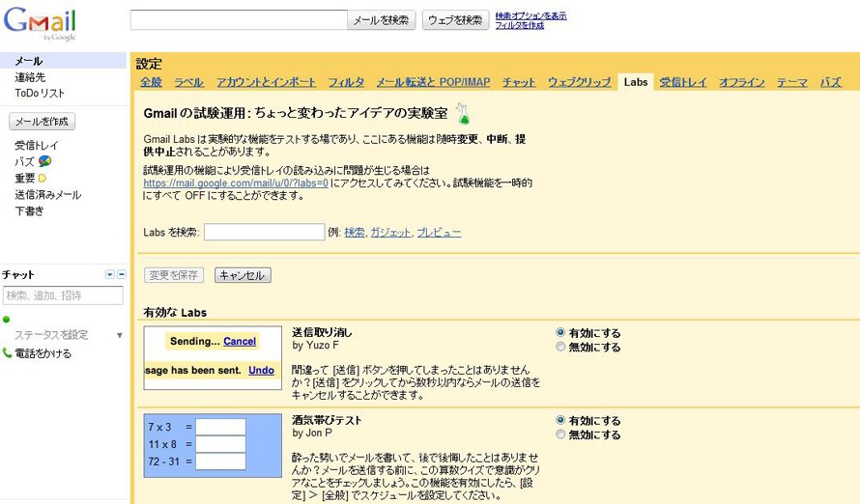Click the 11 x 8 answer box

(x=220, y=444)
